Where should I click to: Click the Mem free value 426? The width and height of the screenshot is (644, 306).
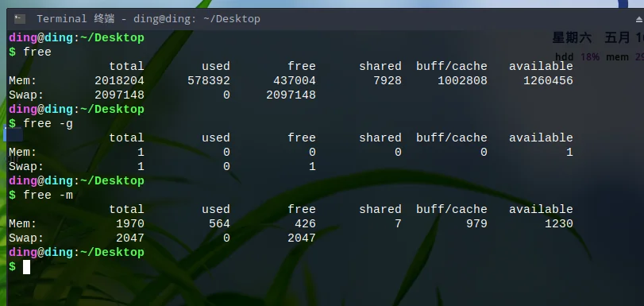click(x=305, y=224)
